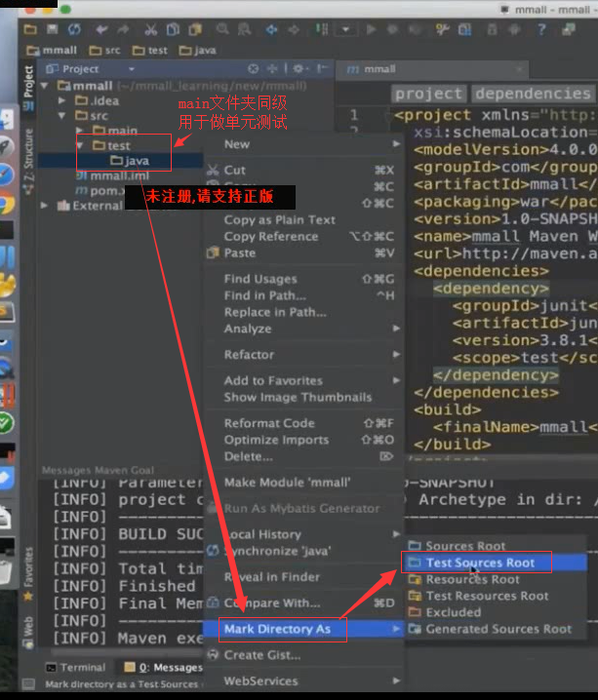This screenshot has width=598, height=700.
Task: Choose Cut from the context menu
Action: [303, 170]
